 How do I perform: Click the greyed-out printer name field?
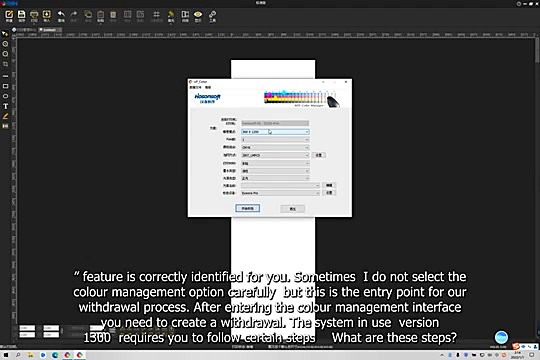pyautogui.click(x=275, y=123)
